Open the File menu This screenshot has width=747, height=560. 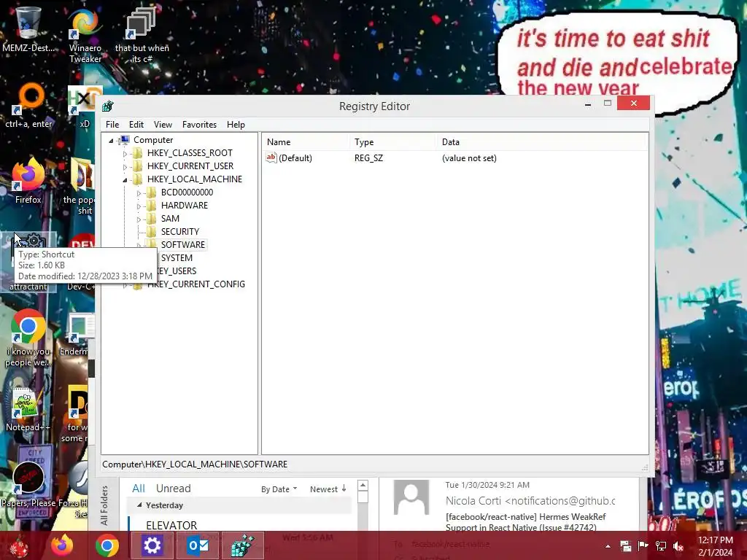pos(112,124)
